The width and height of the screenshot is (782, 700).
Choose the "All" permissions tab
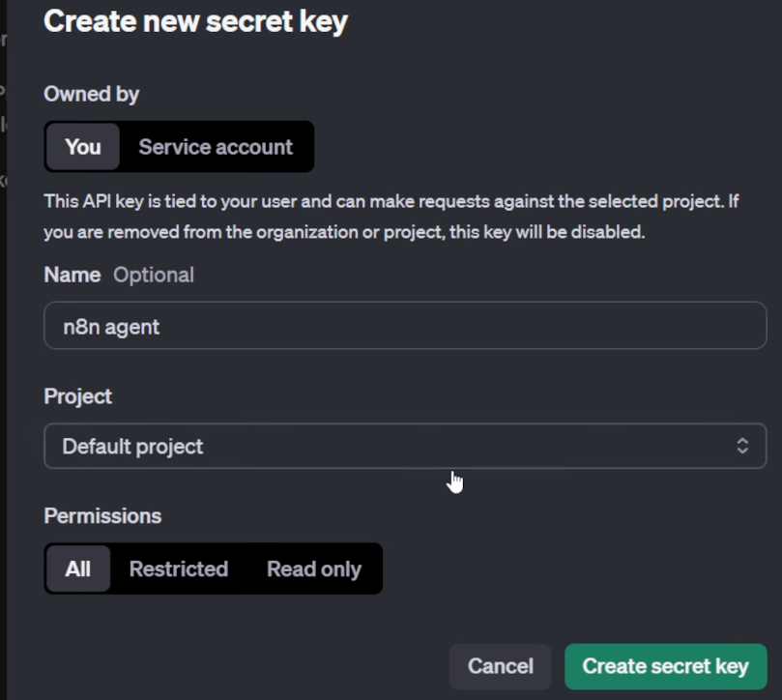coord(78,569)
